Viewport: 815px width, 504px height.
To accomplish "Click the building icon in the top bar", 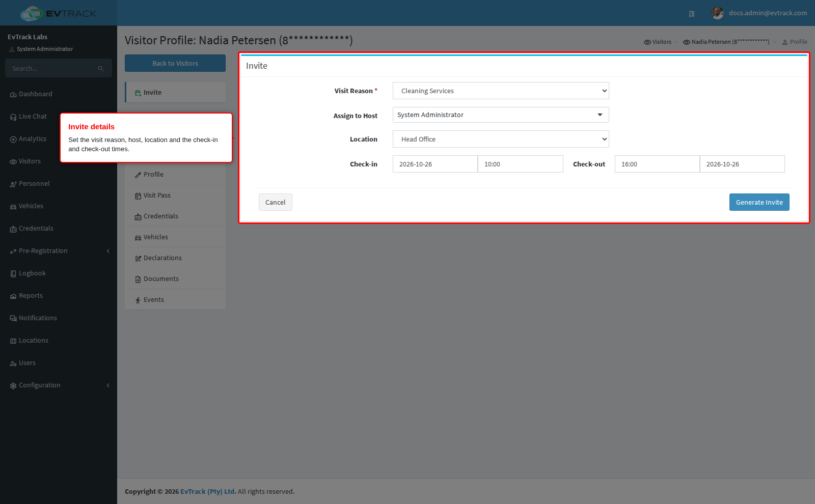I will pos(692,14).
